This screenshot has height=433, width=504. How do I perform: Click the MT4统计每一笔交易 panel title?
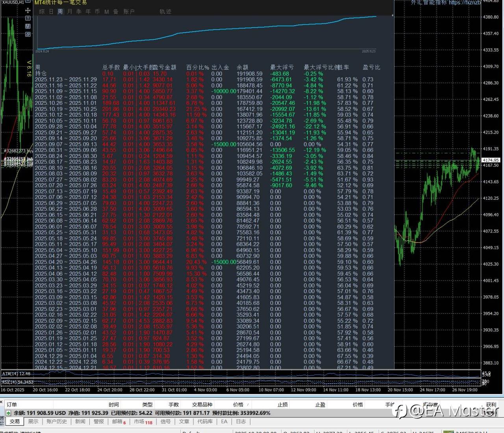(61, 3)
